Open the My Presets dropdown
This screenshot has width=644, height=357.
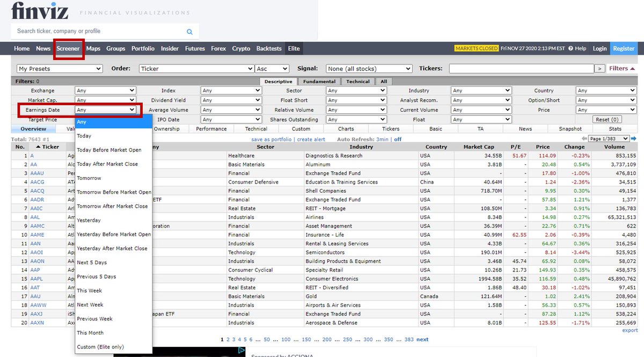click(x=60, y=69)
